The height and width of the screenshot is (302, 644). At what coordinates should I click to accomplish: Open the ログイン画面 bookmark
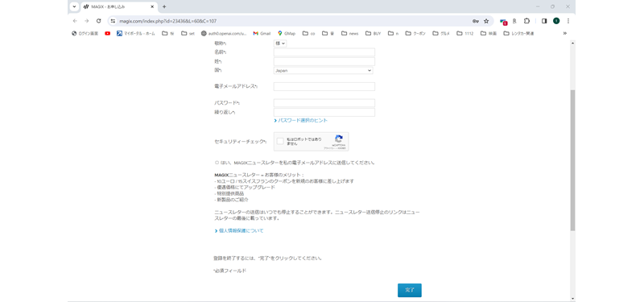[85, 34]
